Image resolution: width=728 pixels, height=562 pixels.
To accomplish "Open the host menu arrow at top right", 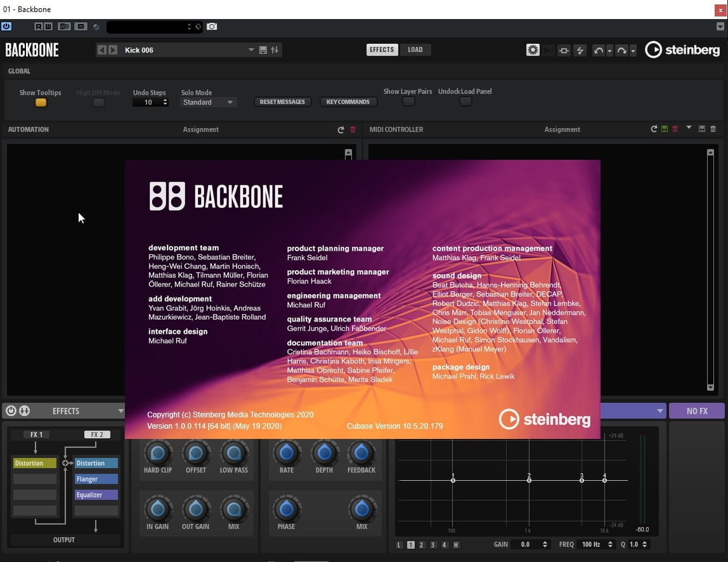I will 720,27.
